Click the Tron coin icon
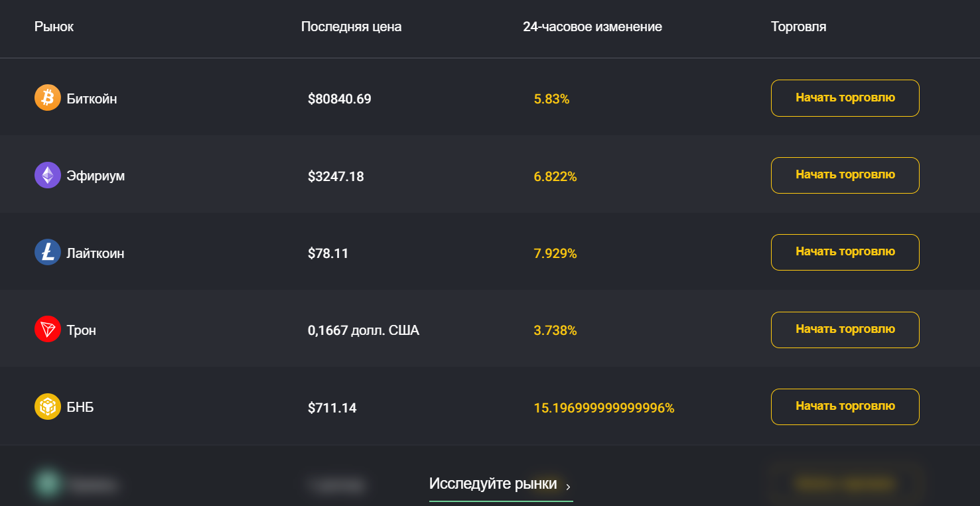This screenshot has height=506, width=980. [x=48, y=330]
